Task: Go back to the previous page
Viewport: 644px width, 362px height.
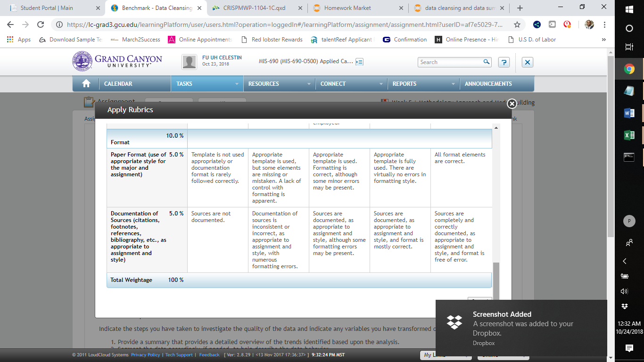Action: coord(10,25)
